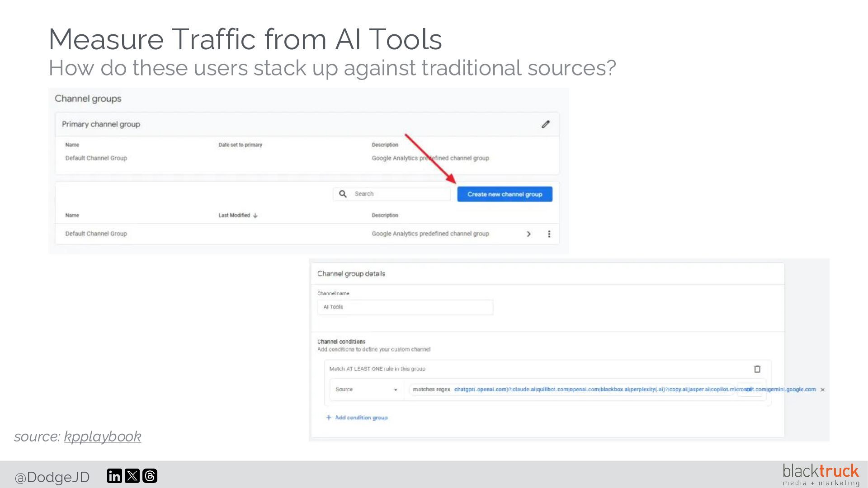The image size is (868, 488).
Task: Click the plus icon beside Add condition group
Action: coord(329,418)
